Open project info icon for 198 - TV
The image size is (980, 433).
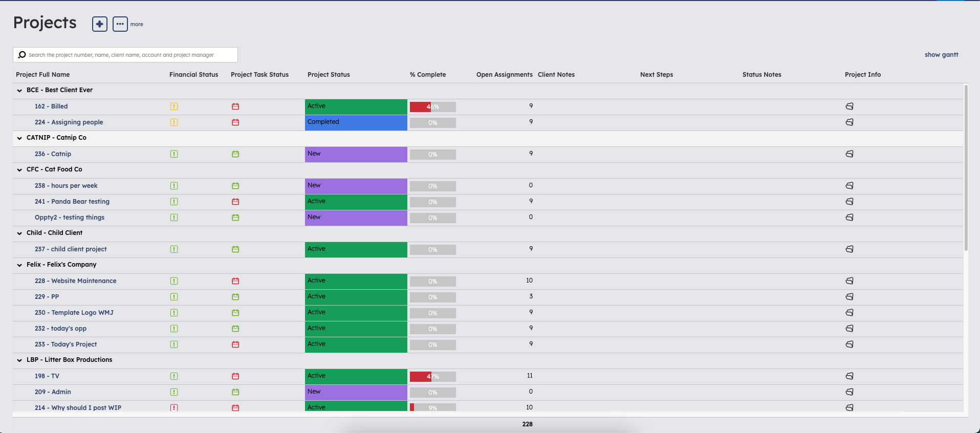[x=850, y=376]
